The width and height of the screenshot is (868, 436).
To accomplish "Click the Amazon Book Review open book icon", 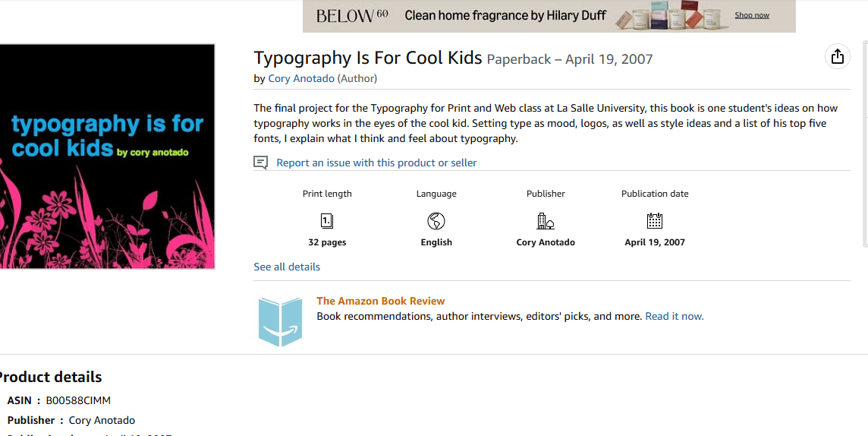I will click(x=281, y=322).
